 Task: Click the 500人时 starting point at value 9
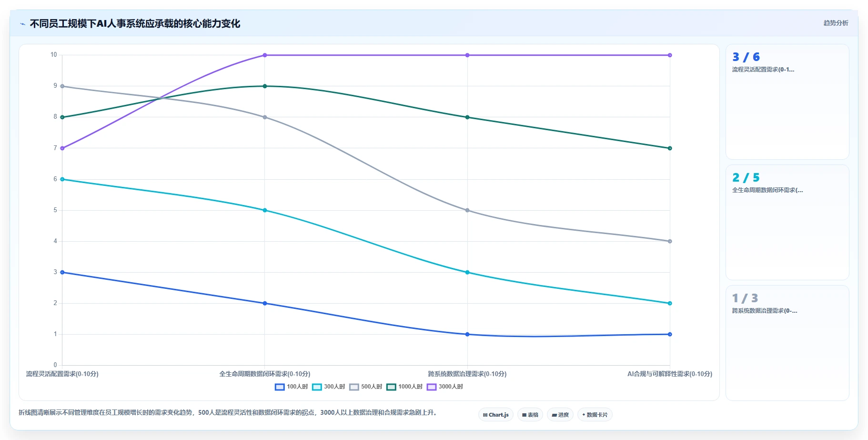[62, 86]
